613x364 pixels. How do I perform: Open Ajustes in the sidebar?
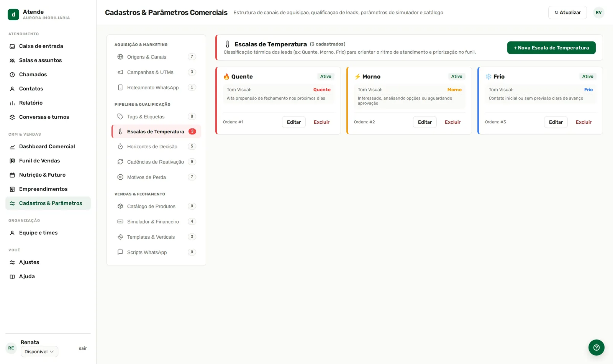(48, 262)
